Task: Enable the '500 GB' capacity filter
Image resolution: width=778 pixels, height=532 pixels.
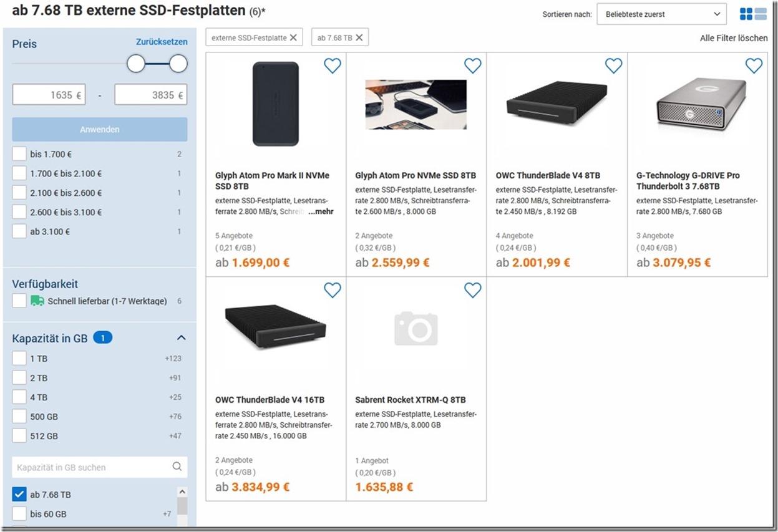Action: (x=19, y=417)
